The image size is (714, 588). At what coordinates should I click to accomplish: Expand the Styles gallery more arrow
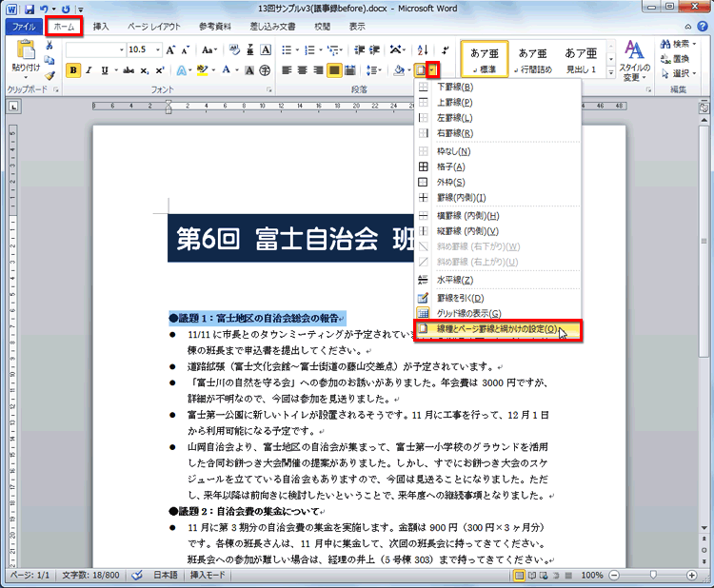point(610,71)
